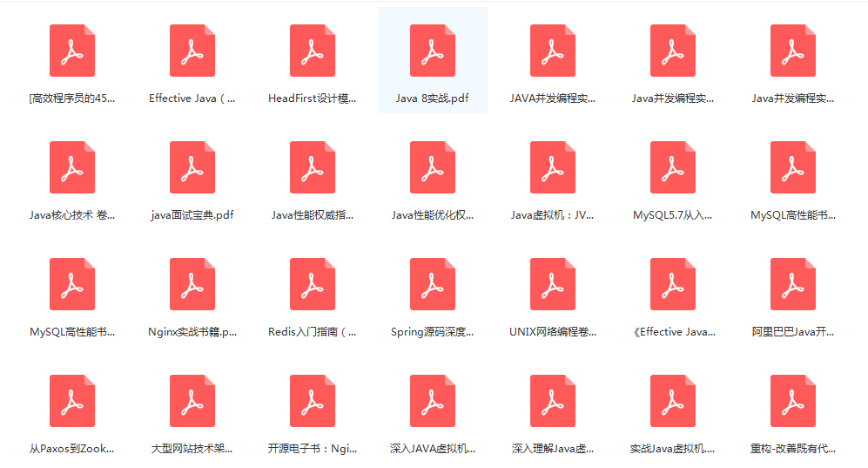
Task: Click the 深入理解Java虚... PDF icon
Action: point(553,401)
